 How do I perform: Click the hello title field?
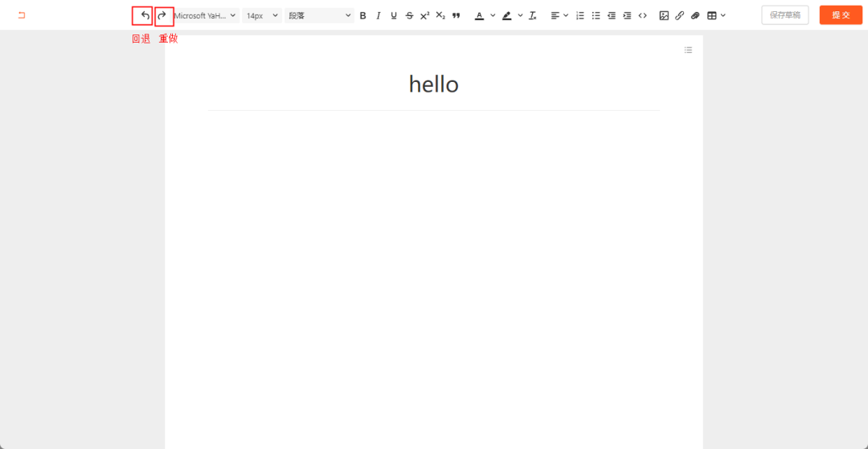tap(433, 84)
